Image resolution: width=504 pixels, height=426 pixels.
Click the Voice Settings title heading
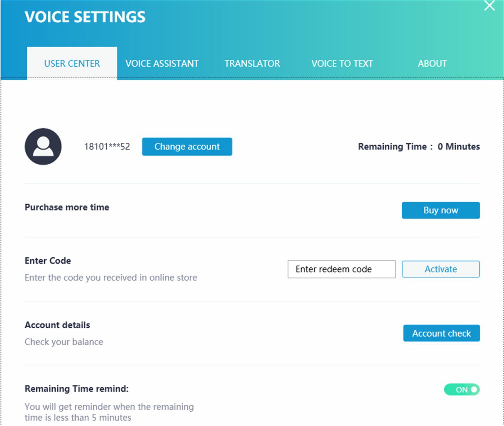(85, 17)
